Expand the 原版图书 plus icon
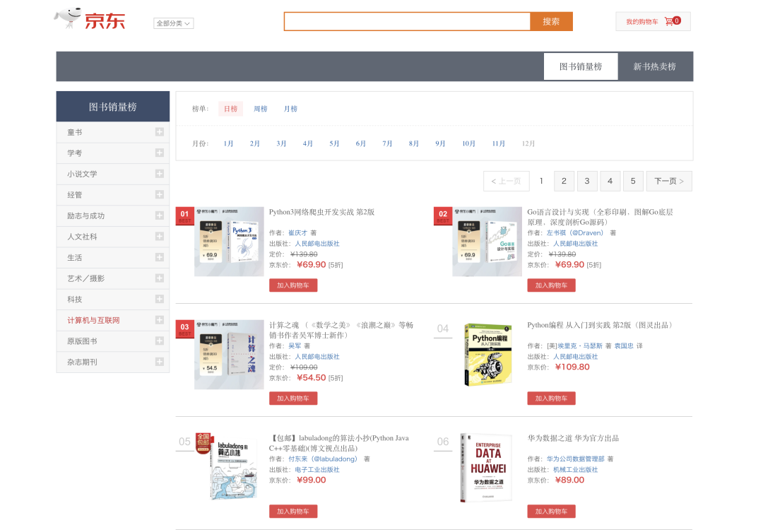The height and width of the screenshot is (532, 763). pyautogui.click(x=159, y=341)
